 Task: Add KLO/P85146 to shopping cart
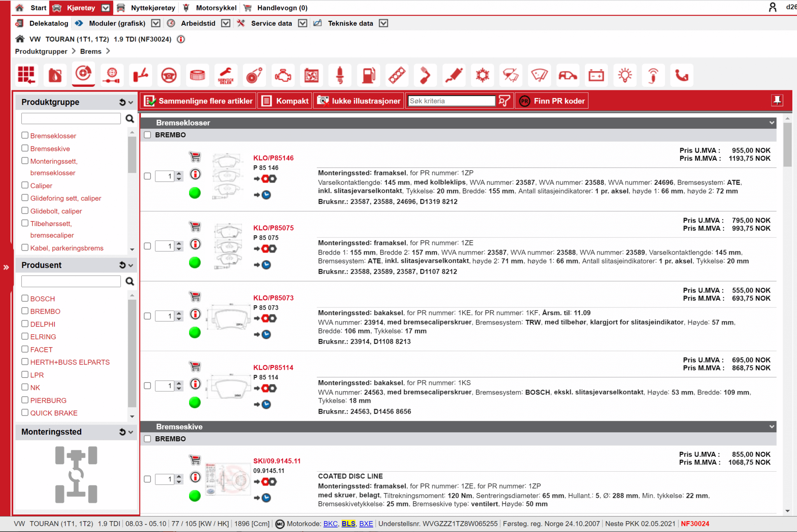(195, 157)
